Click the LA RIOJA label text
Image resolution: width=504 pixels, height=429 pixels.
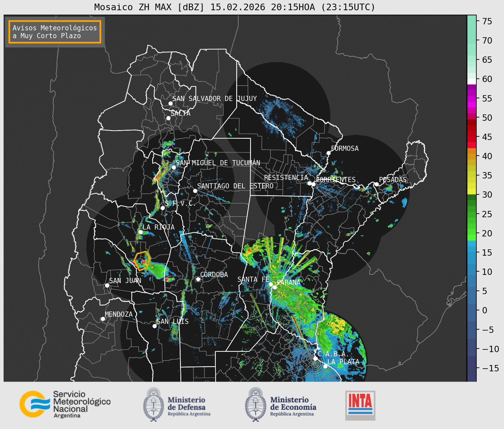tap(158, 227)
